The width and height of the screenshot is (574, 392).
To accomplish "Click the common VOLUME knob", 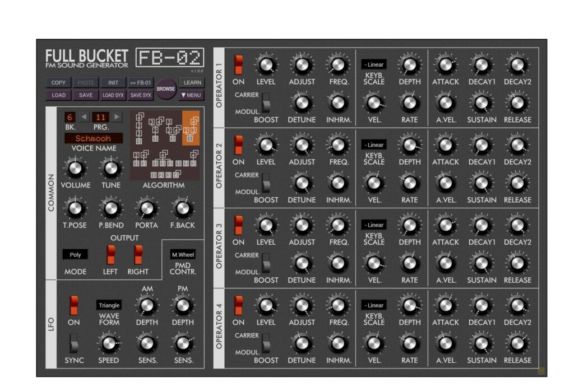I will [x=75, y=168].
